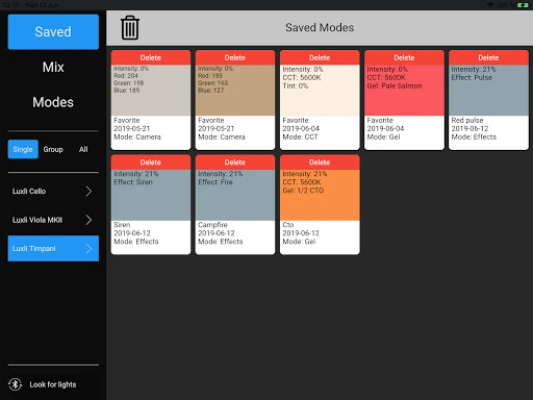This screenshot has width=533, height=400.
Task: Delete the Red pulse saved mode
Action: point(488,58)
